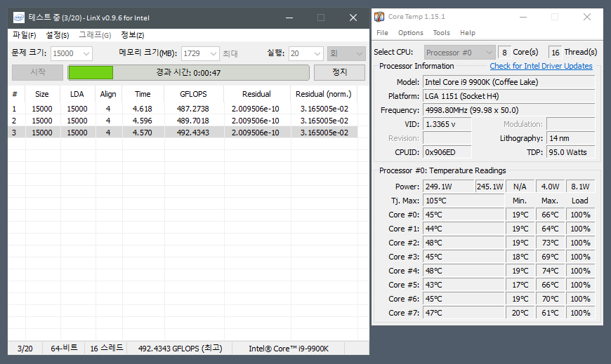Close the Core Temp window
Image resolution: width=611 pixels, height=364 pixels.
[587, 17]
